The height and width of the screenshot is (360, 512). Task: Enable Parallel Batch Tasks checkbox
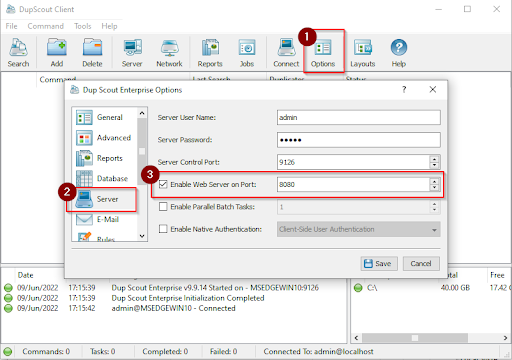(163, 207)
